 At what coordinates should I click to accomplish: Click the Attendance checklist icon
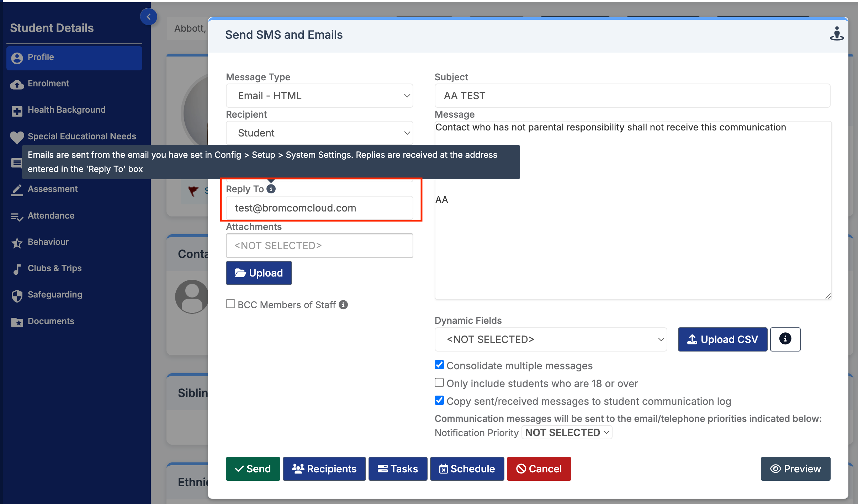click(17, 217)
